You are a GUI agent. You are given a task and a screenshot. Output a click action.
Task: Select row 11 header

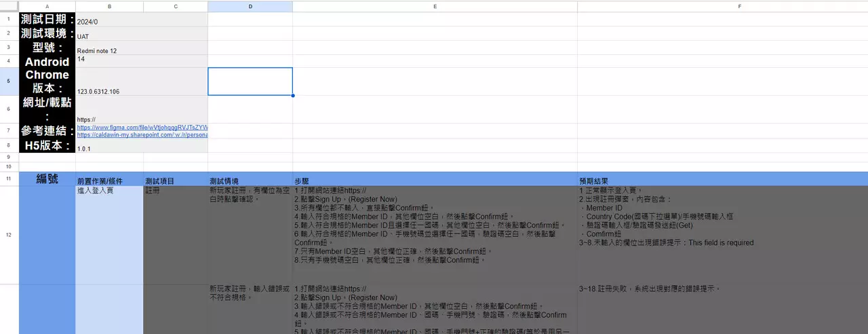(9, 179)
